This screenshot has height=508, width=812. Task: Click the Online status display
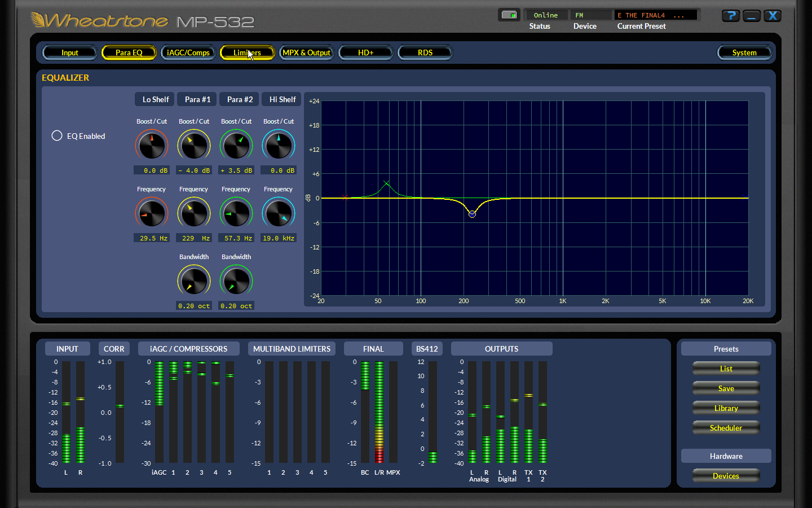click(x=546, y=15)
